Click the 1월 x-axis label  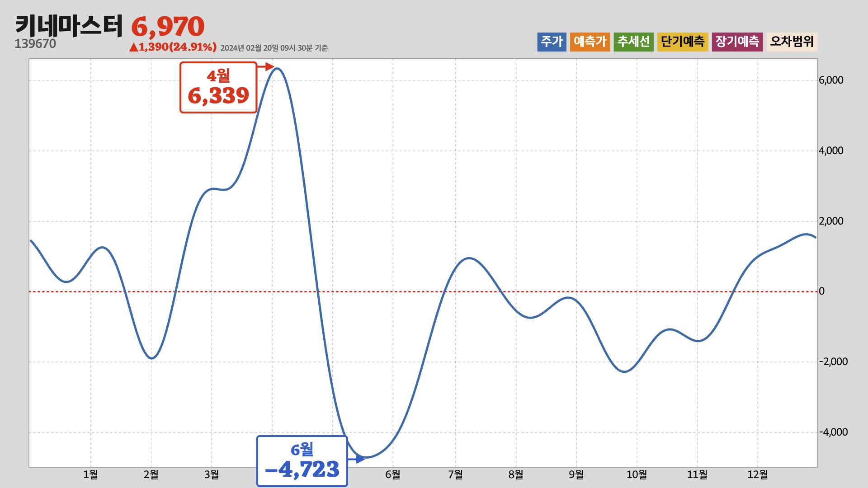(x=90, y=474)
